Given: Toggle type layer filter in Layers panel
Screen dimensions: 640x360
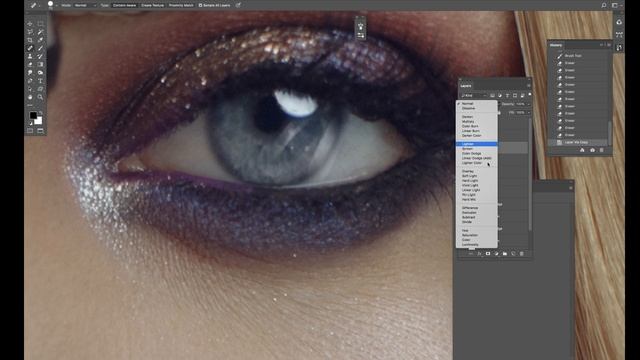Looking at the screenshot, I should tap(507, 96).
